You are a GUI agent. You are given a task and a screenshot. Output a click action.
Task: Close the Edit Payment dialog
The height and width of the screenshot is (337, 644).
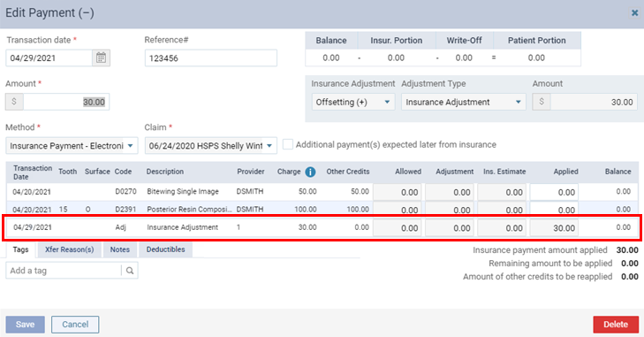634,13
